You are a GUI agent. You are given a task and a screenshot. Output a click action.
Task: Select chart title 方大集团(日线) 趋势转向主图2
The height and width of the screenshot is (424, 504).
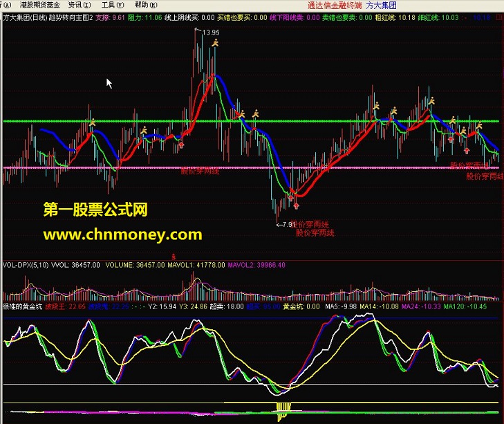(48, 18)
